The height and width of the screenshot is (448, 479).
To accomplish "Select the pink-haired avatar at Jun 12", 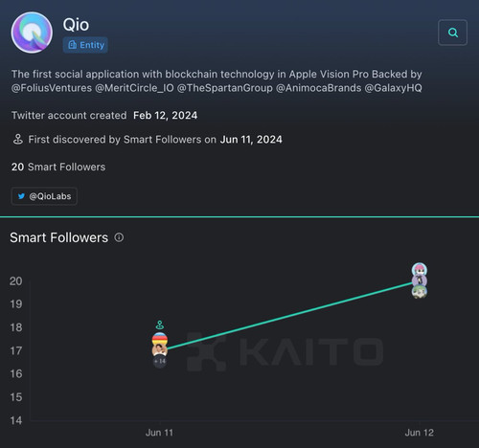I will tap(420, 270).
